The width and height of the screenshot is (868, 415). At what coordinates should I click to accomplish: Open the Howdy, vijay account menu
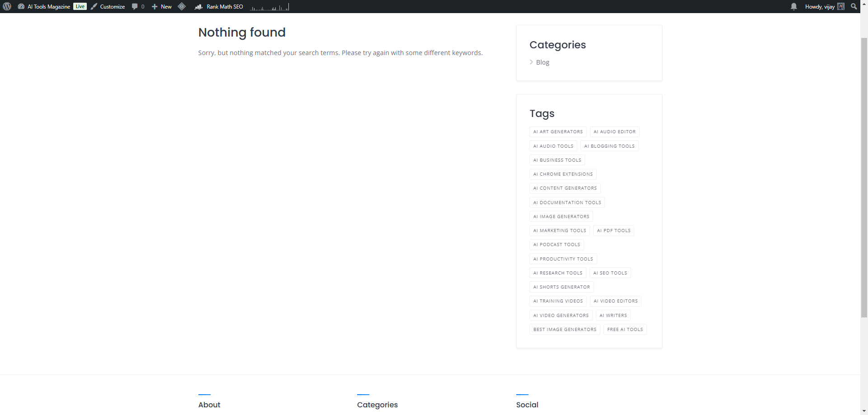825,6
